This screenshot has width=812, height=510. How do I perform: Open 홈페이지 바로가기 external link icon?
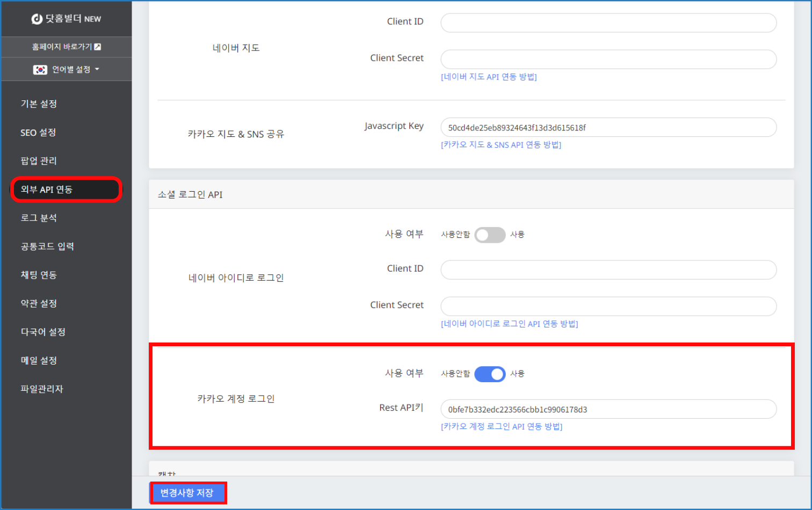(x=98, y=47)
